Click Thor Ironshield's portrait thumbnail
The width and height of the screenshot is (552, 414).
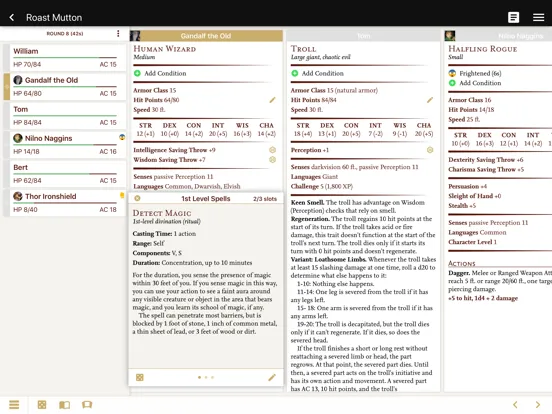18,196
